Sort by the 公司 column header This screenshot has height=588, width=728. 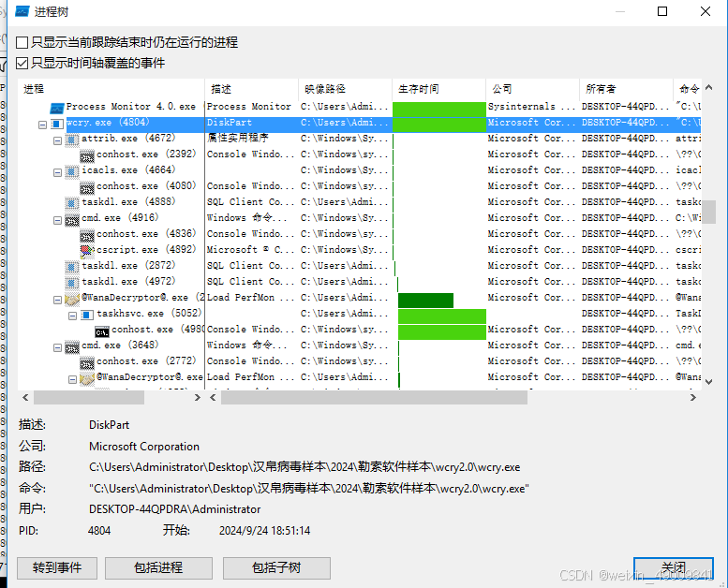coord(533,89)
